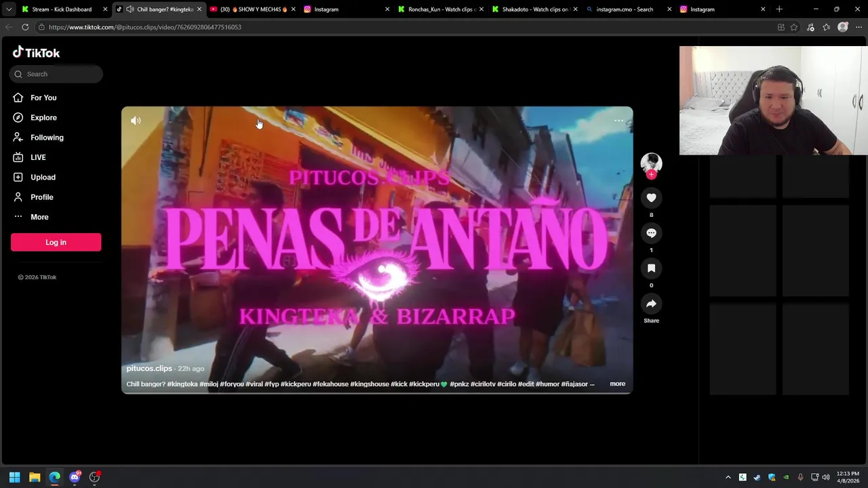
Task: Expand the More menu in sidebar
Action: [39, 217]
